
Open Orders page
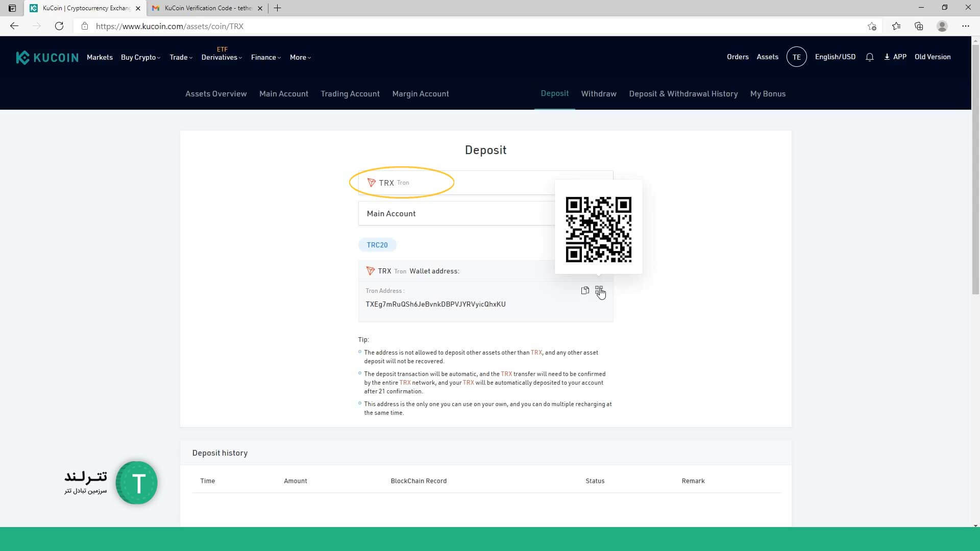click(738, 57)
